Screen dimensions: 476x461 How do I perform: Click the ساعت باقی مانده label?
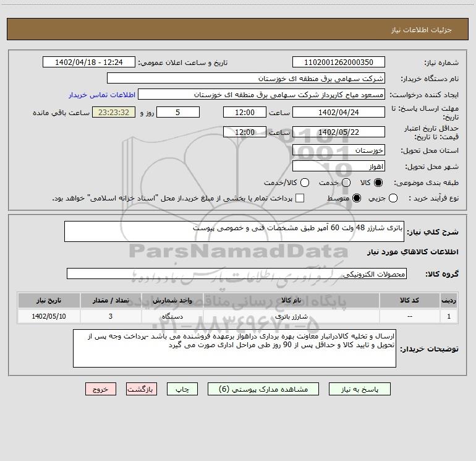(x=61, y=113)
